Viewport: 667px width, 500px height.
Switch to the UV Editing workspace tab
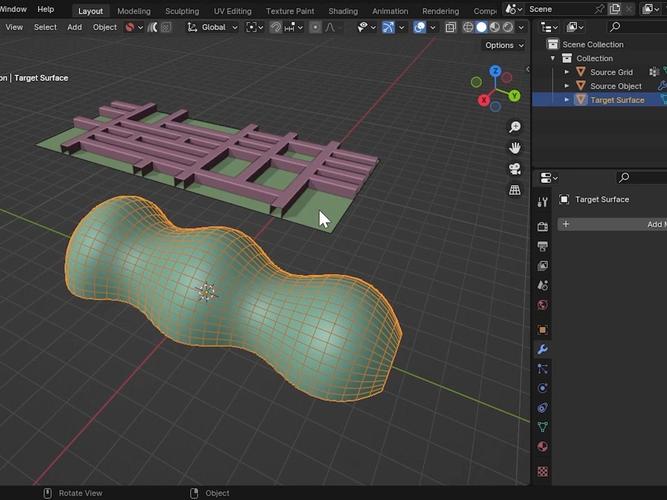point(232,11)
